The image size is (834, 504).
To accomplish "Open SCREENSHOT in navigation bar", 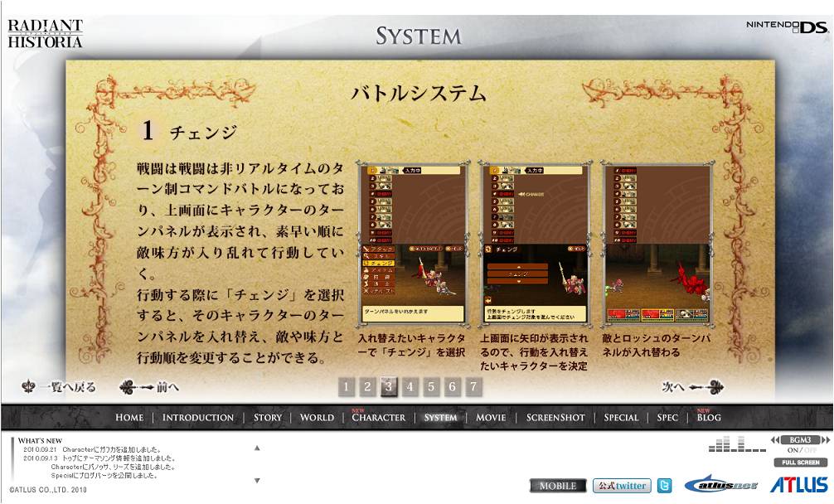I will 555,417.
